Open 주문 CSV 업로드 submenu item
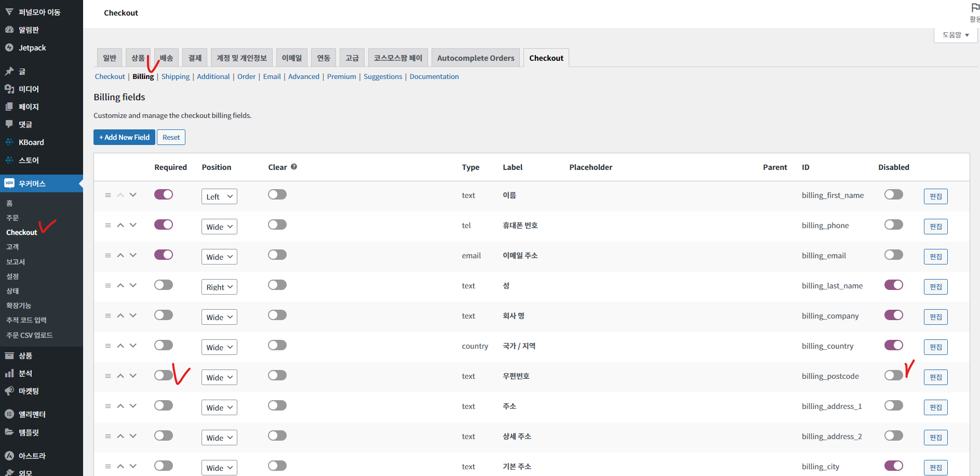Image resolution: width=980 pixels, height=476 pixels. pos(30,335)
